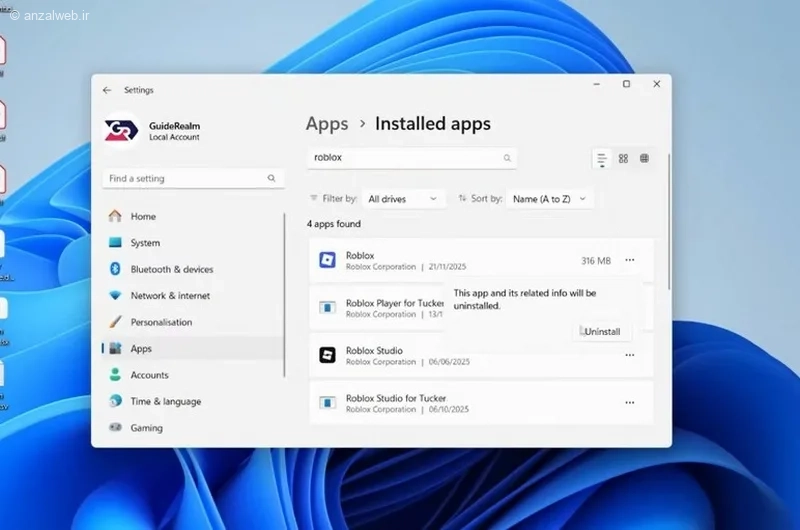
Task: Minimize the Settings window
Action: click(596, 84)
